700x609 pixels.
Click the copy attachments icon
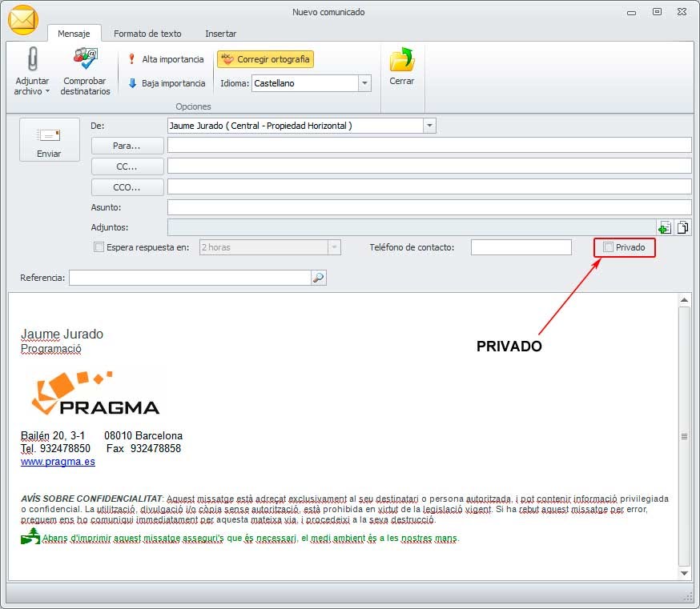pos(682,227)
